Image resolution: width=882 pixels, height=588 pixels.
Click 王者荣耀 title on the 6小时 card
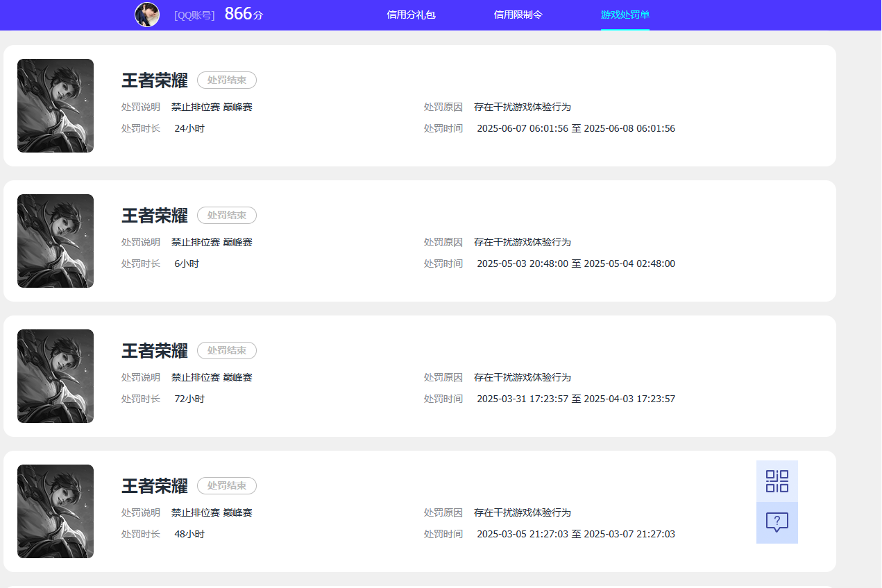pos(155,216)
